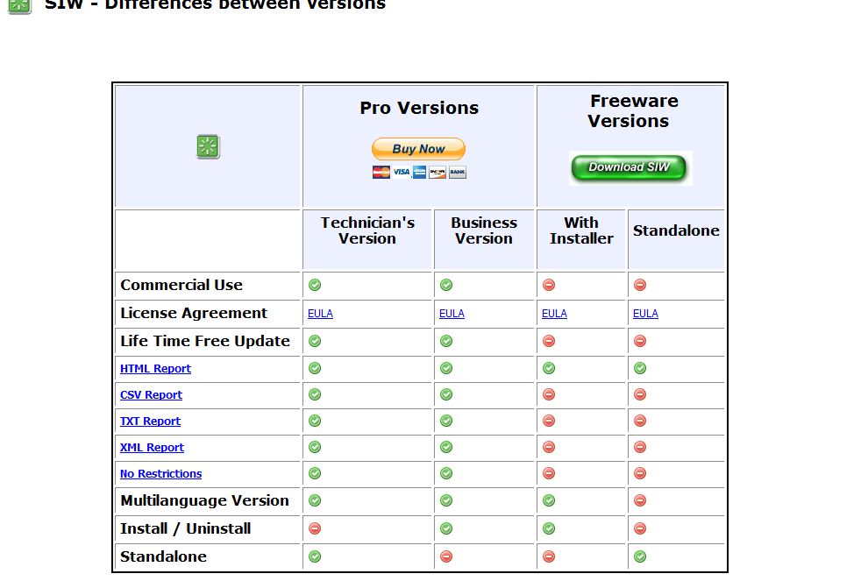Click Commercial Use green check for Technician's Version
868x588 pixels.
315,285
